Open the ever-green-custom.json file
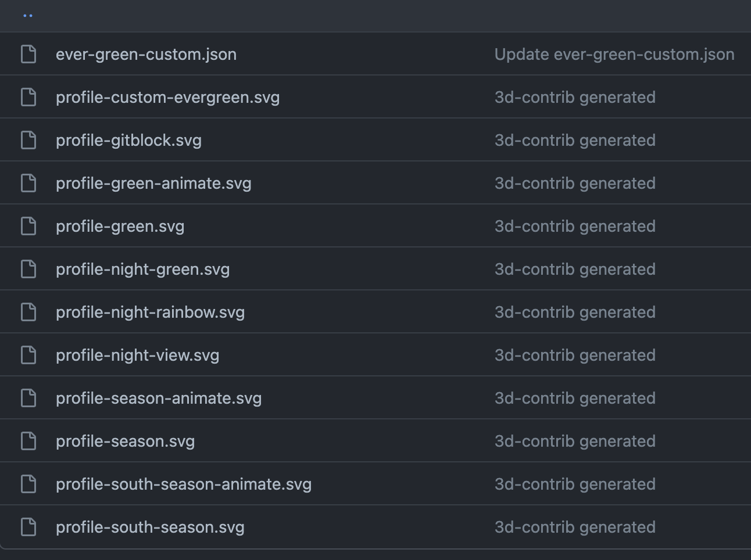The width and height of the screenshot is (751, 560). [146, 53]
